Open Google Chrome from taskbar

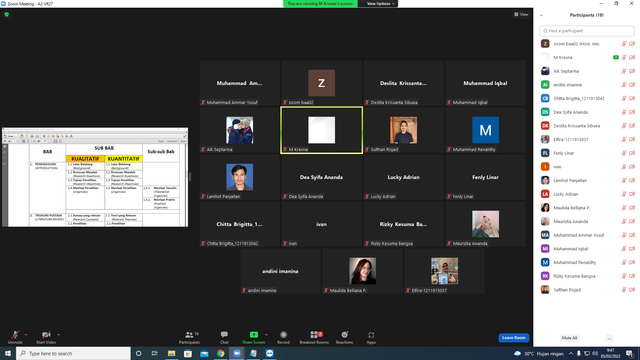[220, 353]
